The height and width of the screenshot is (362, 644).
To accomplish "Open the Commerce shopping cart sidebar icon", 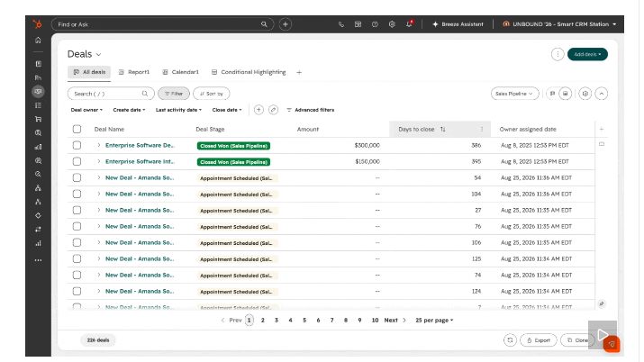I will click(38, 119).
